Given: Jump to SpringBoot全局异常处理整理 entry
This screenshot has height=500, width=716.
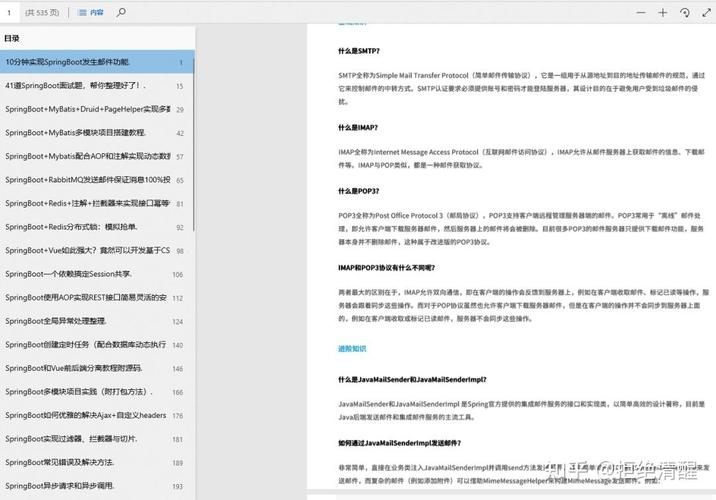Looking at the screenshot, I should [x=97, y=321].
